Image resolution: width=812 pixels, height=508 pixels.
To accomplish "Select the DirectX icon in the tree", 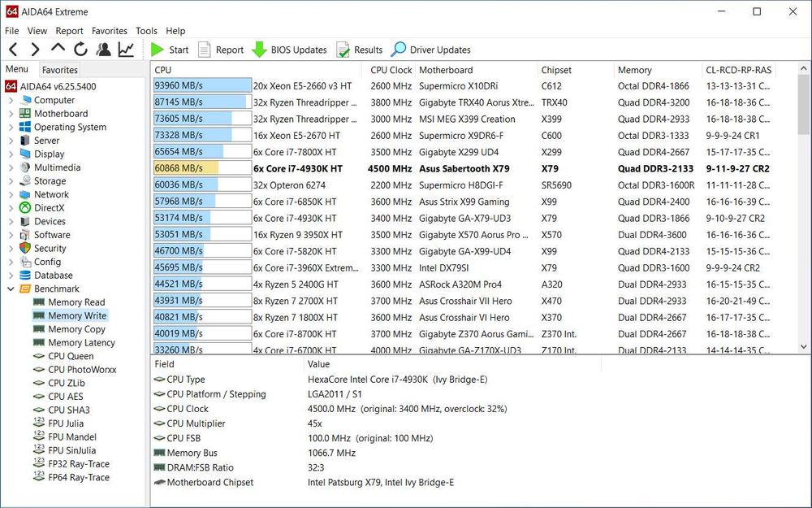I will click(25, 208).
